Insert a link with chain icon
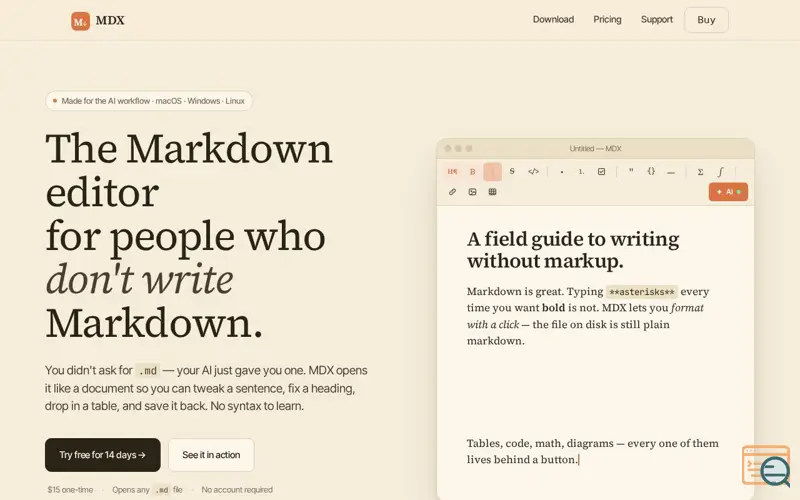The image size is (800, 500). (x=452, y=192)
